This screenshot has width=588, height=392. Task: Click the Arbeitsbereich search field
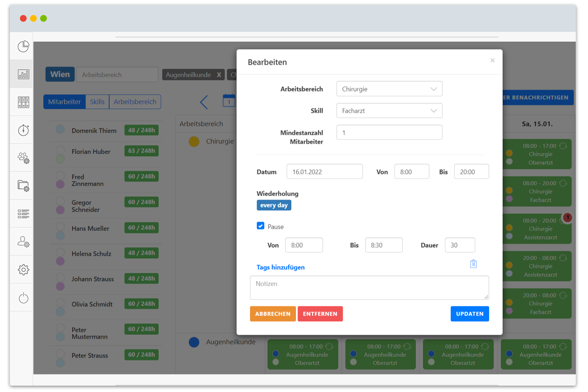tap(117, 74)
